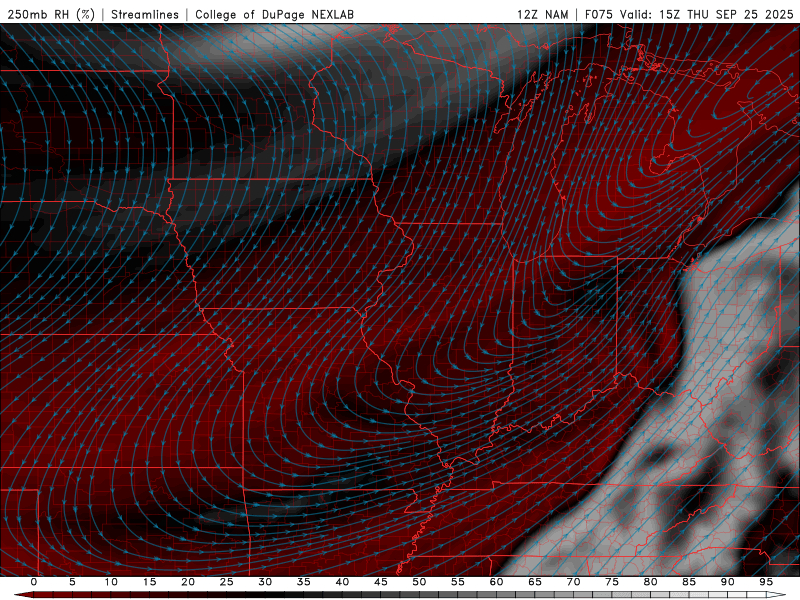Image resolution: width=800 pixels, height=600 pixels.
Task: Click the '12Z NAM' model run label
Action: pyautogui.click(x=542, y=14)
